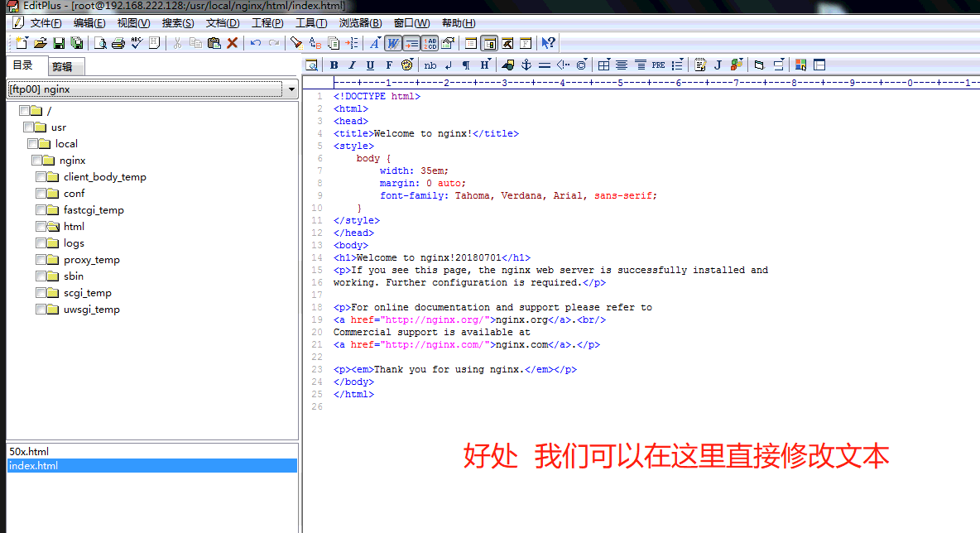Click the http://nginx.org/ text in editor
This screenshot has height=533, width=980.
point(434,320)
